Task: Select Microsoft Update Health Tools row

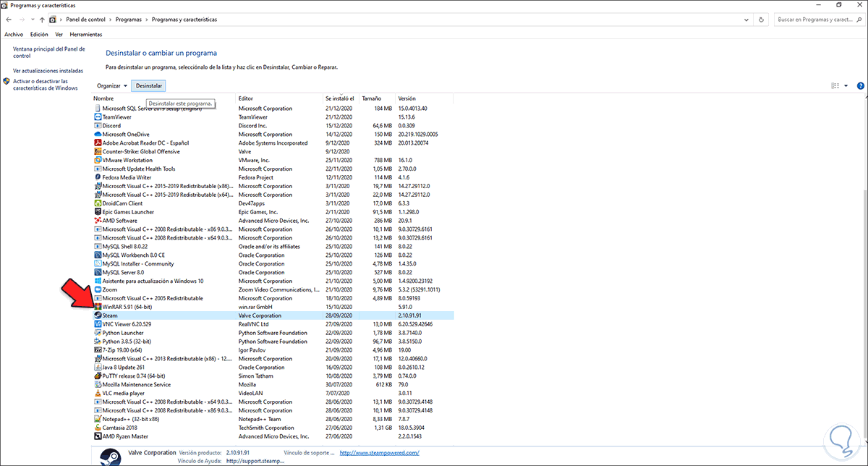Action: pyautogui.click(x=273, y=169)
